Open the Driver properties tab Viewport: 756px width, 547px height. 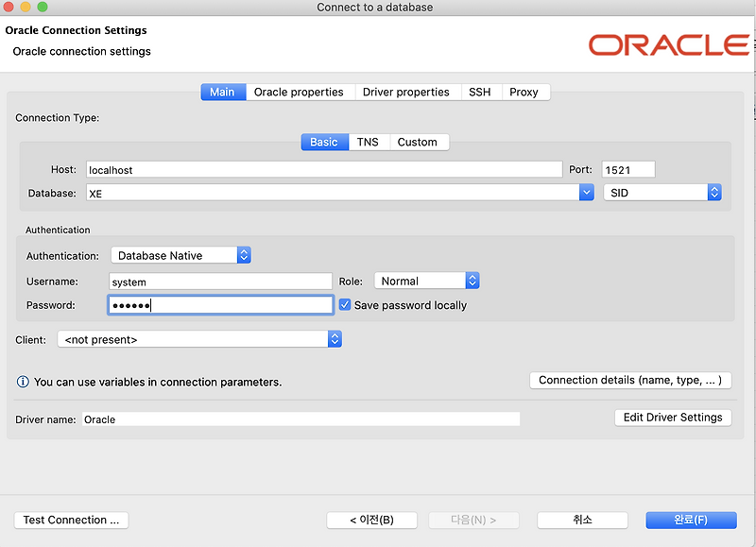tap(406, 92)
